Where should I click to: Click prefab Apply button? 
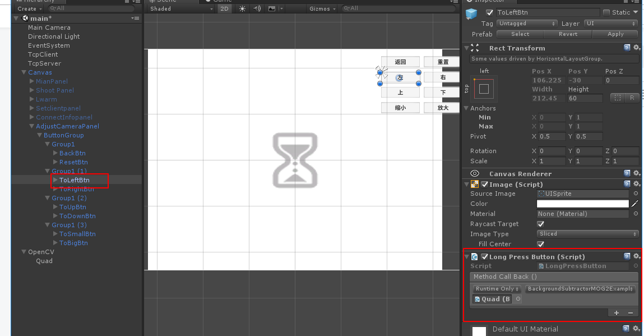pos(615,34)
